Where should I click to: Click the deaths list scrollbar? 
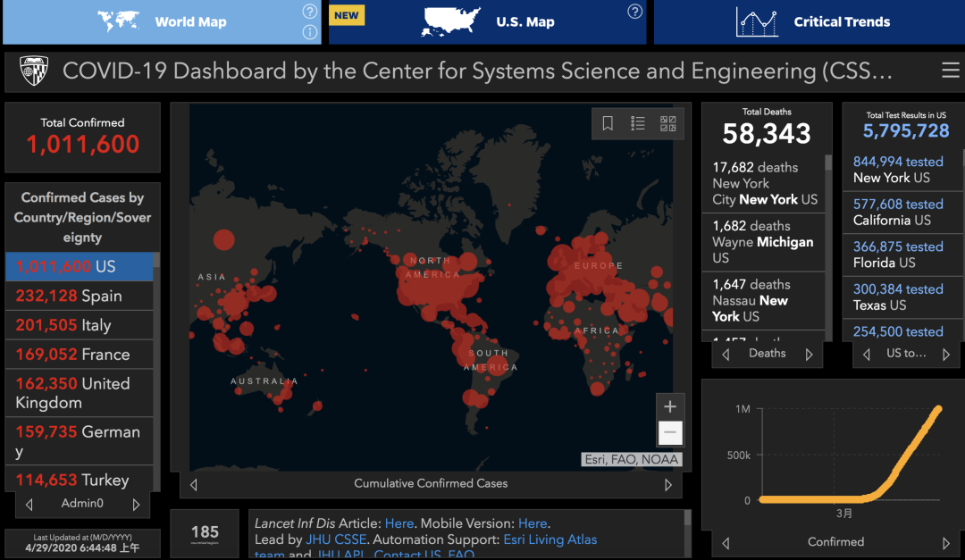point(828,162)
